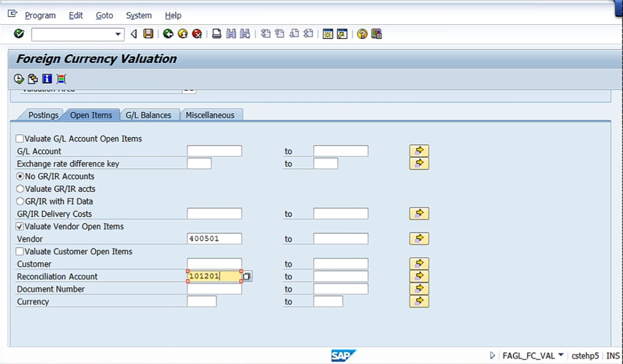Open the Program menu
This screenshot has width=623, height=364.
pyautogui.click(x=40, y=16)
